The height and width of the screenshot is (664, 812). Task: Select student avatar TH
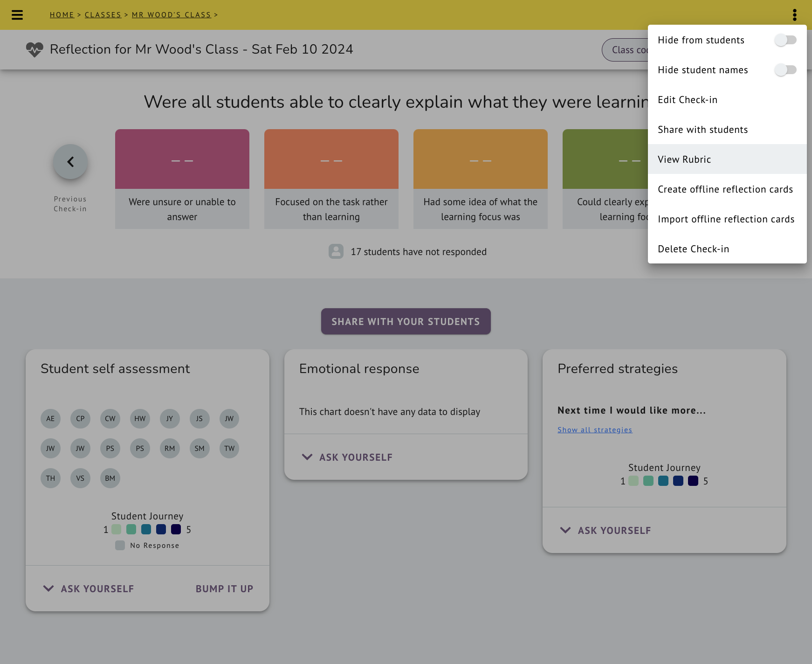50,478
